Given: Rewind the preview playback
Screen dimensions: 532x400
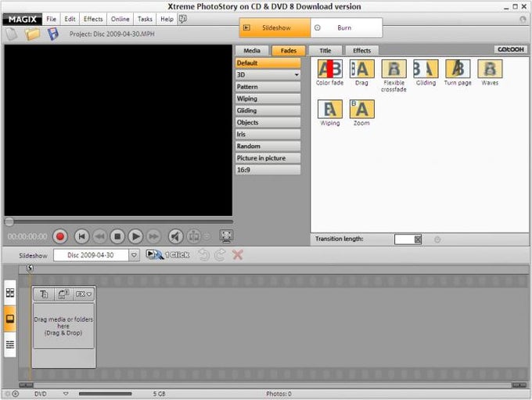Looking at the screenshot, I should point(100,236).
